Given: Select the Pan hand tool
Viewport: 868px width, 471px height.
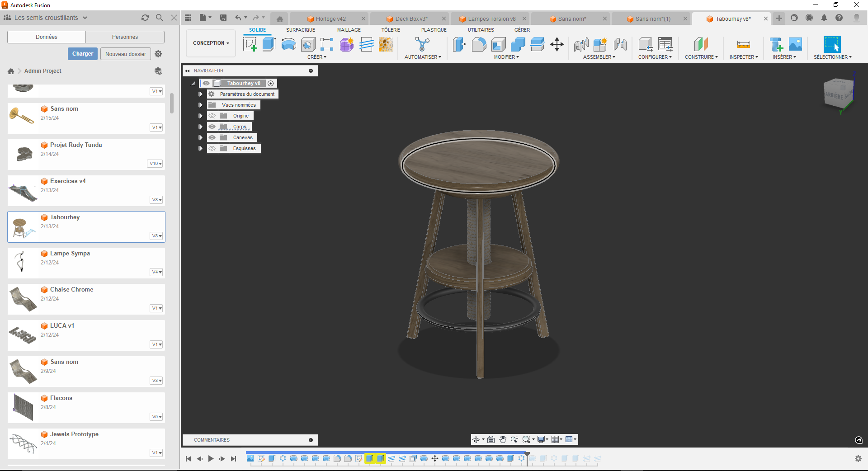Looking at the screenshot, I should point(503,439).
